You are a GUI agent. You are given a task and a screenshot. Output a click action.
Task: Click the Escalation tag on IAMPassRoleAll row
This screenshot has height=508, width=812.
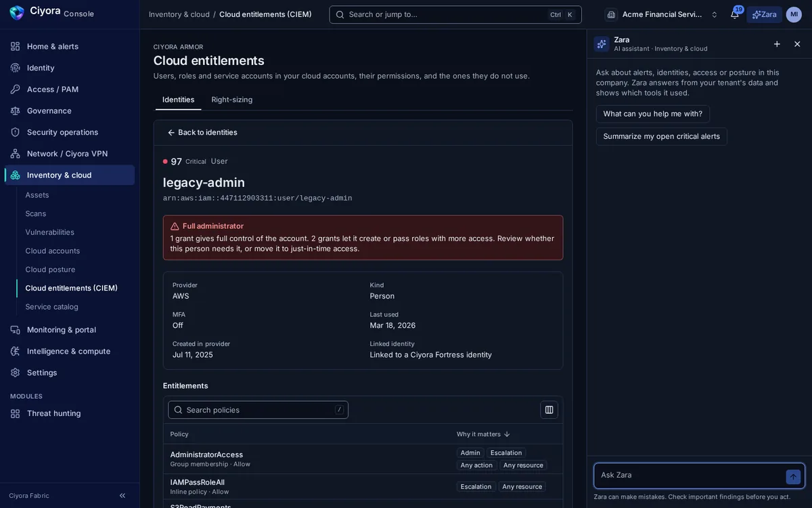(x=476, y=487)
